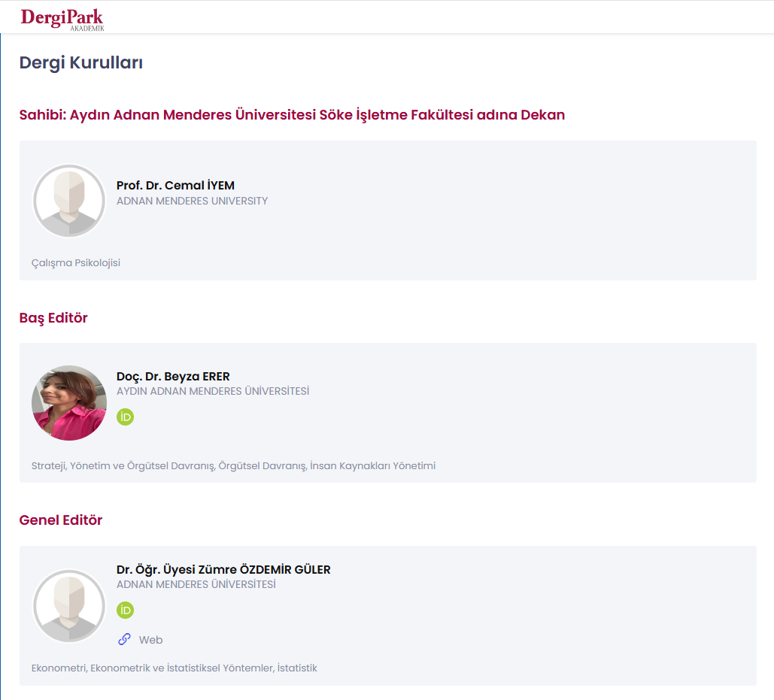The height and width of the screenshot is (700, 774).
Task: Open Beyza ERER's profile photo
Action: click(x=69, y=403)
